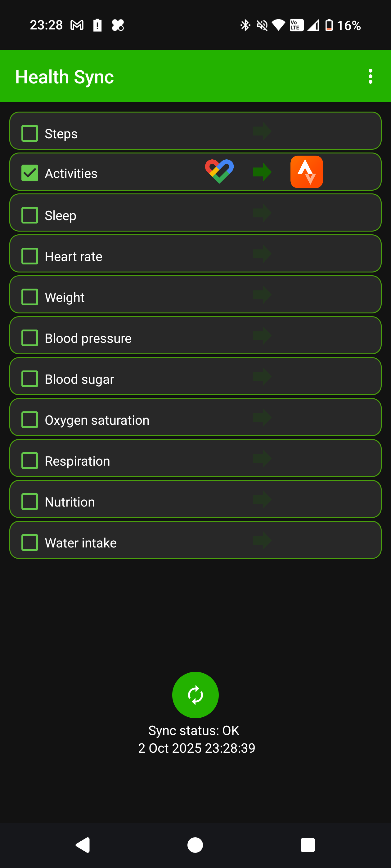Tap the Sync status OK text
The height and width of the screenshot is (868, 391).
tap(194, 731)
